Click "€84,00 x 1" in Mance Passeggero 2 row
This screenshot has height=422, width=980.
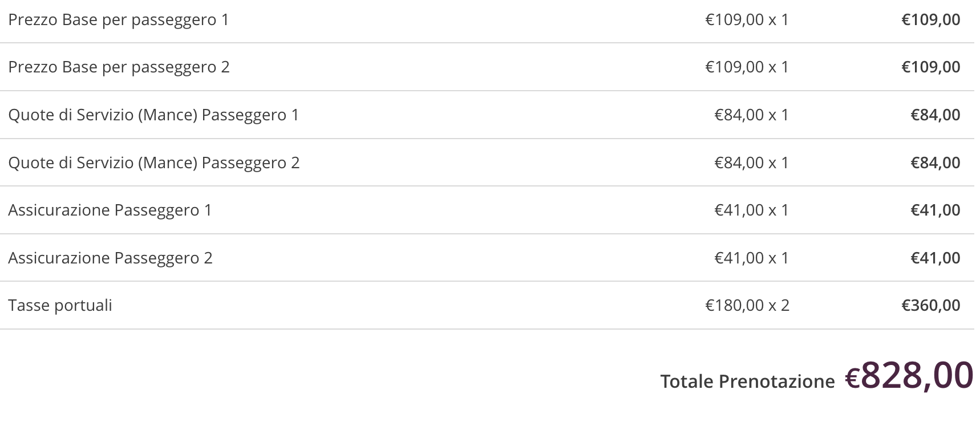751,163
